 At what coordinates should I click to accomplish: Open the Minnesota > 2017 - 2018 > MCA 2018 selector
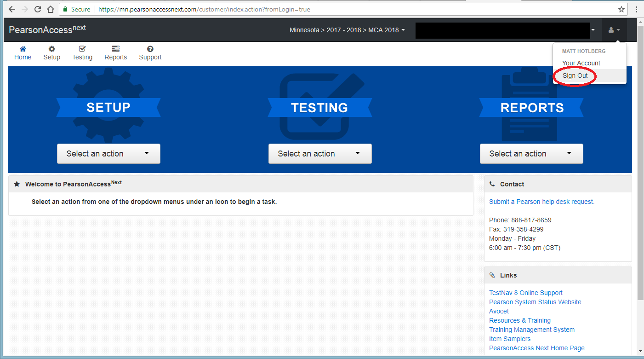click(347, 30)
